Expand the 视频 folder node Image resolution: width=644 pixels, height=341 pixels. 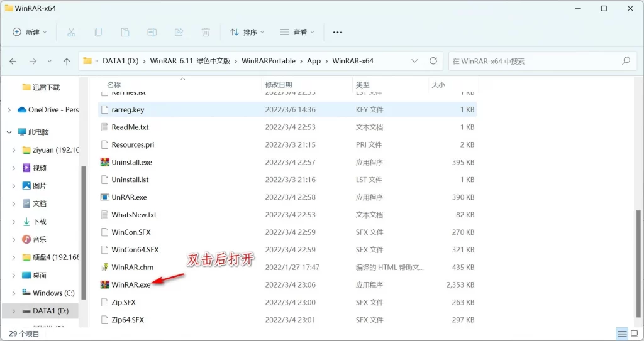14,168
